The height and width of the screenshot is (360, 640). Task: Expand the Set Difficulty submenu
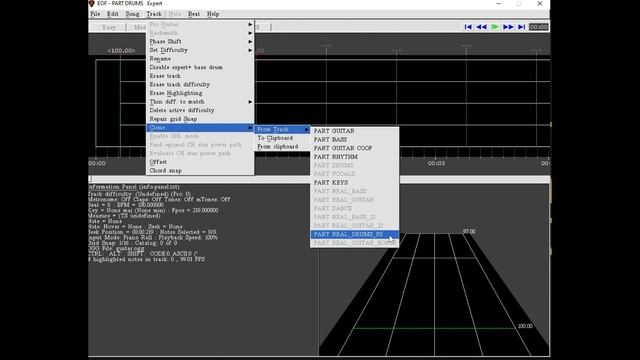pyautogui.click(x=200, y=50)
